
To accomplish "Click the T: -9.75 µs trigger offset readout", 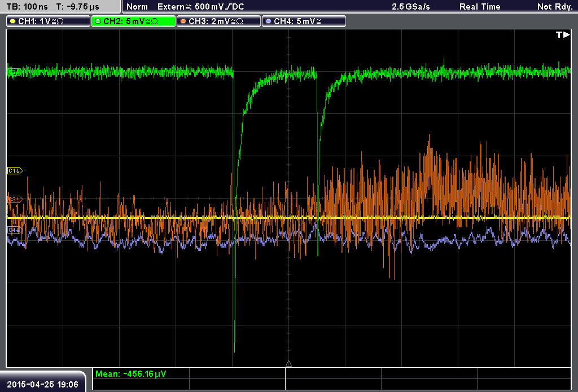I will tap(78, 7).
